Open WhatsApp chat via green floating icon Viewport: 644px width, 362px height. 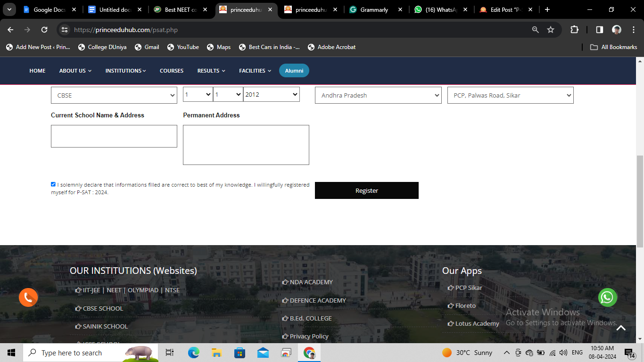click(608, 297)
